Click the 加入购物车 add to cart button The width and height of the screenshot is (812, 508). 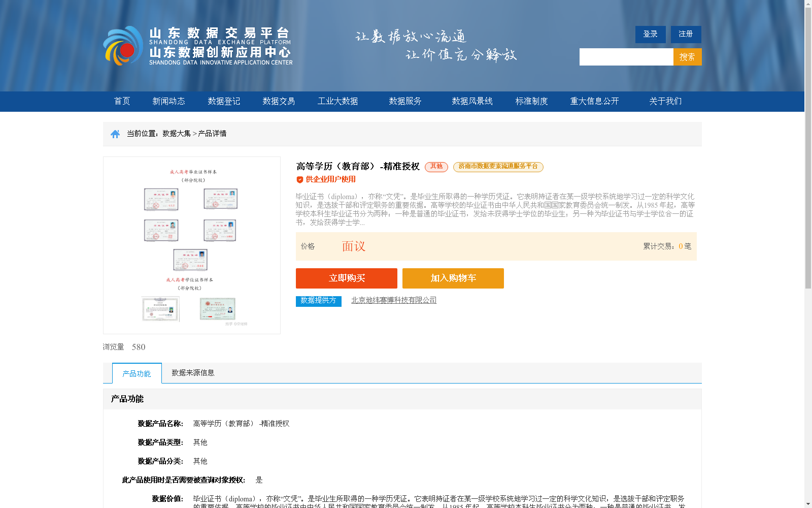click(453, 278)
